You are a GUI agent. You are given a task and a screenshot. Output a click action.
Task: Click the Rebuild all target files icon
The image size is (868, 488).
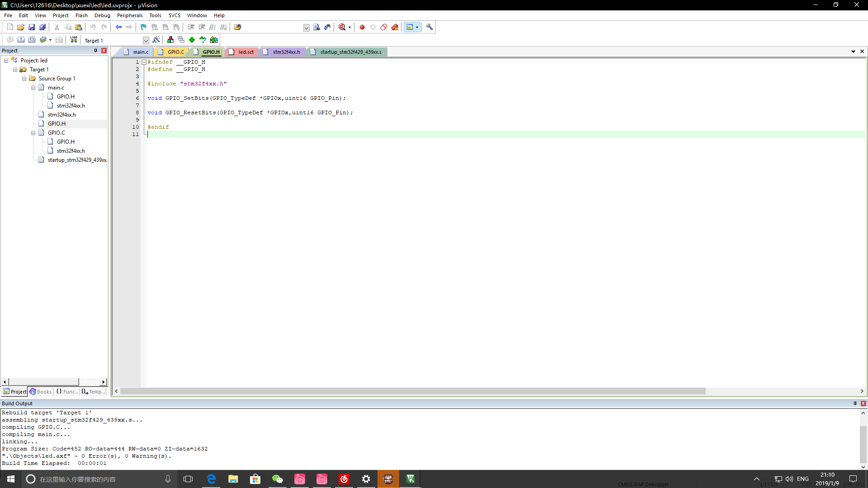(x=32, y=40)
